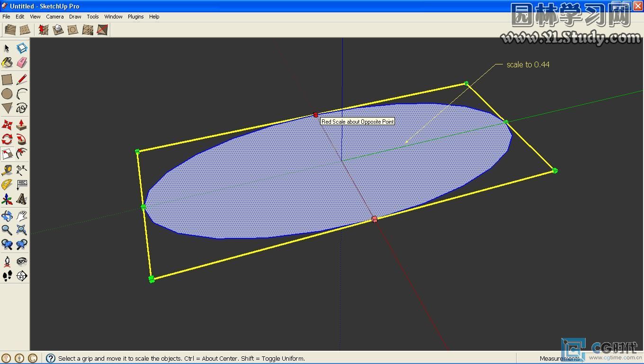Click the Zoom Extents tool
The image size is (644, 364).
[22, 230]
